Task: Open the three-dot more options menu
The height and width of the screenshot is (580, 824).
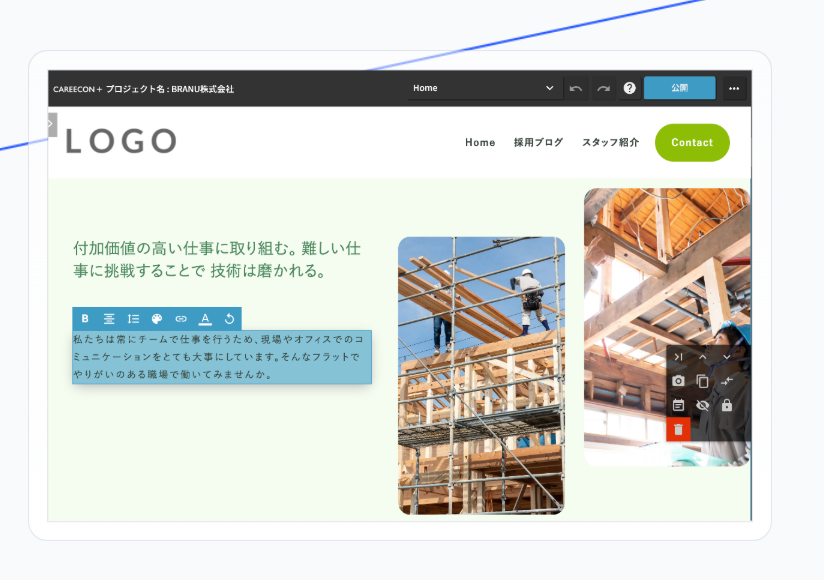Action: point(734,88)
